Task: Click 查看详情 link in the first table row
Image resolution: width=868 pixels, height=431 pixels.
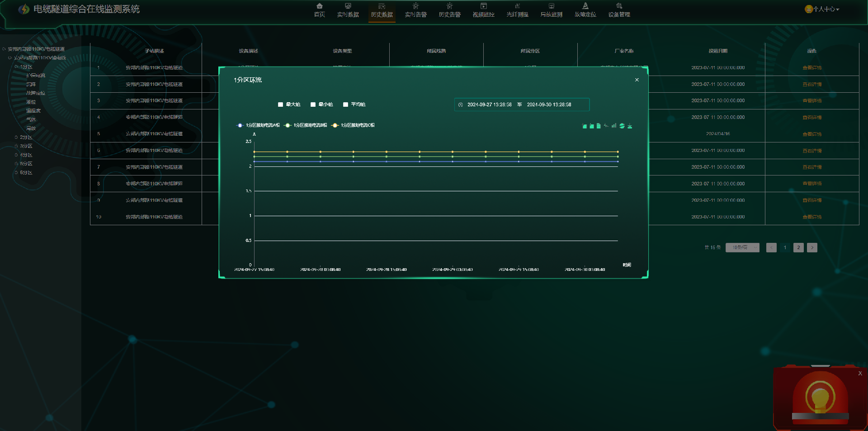Action: pos(812,67)
